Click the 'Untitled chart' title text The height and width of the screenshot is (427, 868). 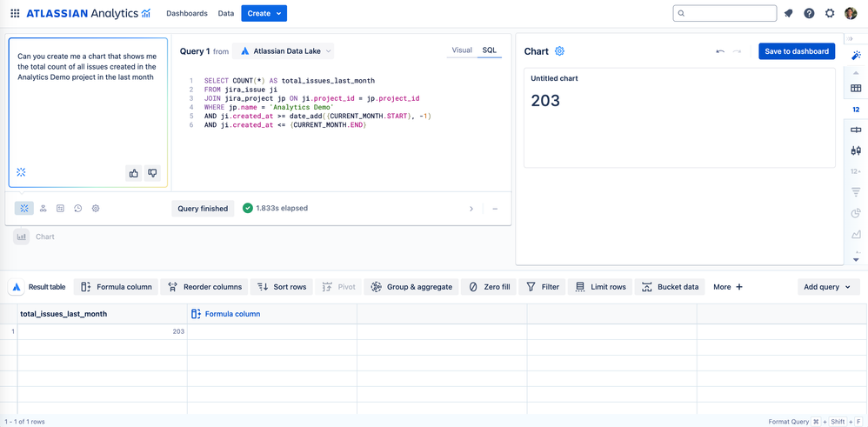click(x=554, y=78)
